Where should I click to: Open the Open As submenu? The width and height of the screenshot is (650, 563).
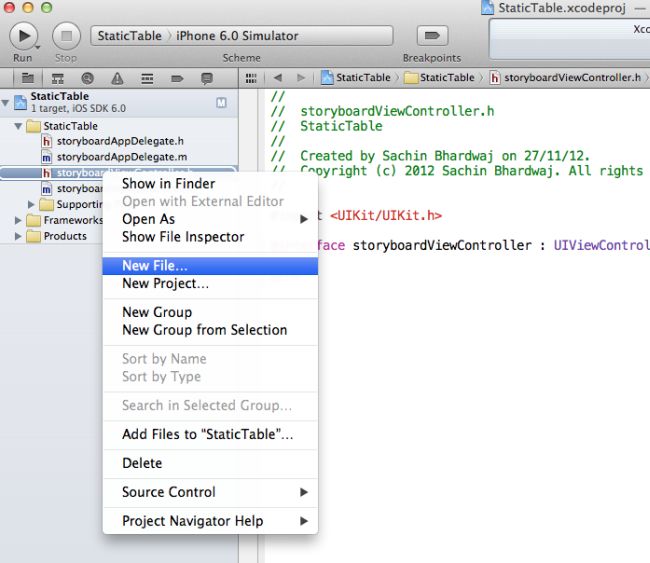click(210, 219)
